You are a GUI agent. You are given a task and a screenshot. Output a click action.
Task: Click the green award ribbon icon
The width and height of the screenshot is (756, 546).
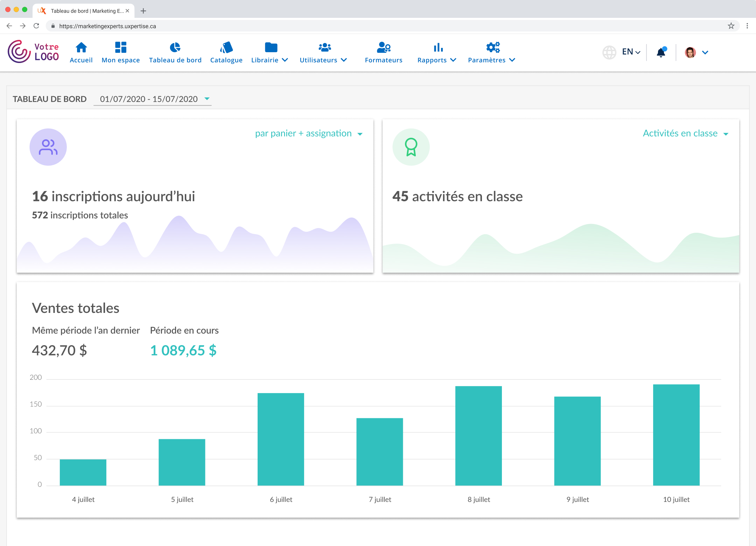point(411,147)
